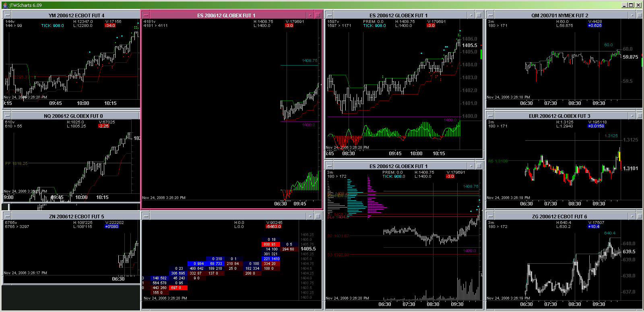Screen dimensions: 644x312
Task: Open system menu of the price ladder window
Action: pos(146,216)
